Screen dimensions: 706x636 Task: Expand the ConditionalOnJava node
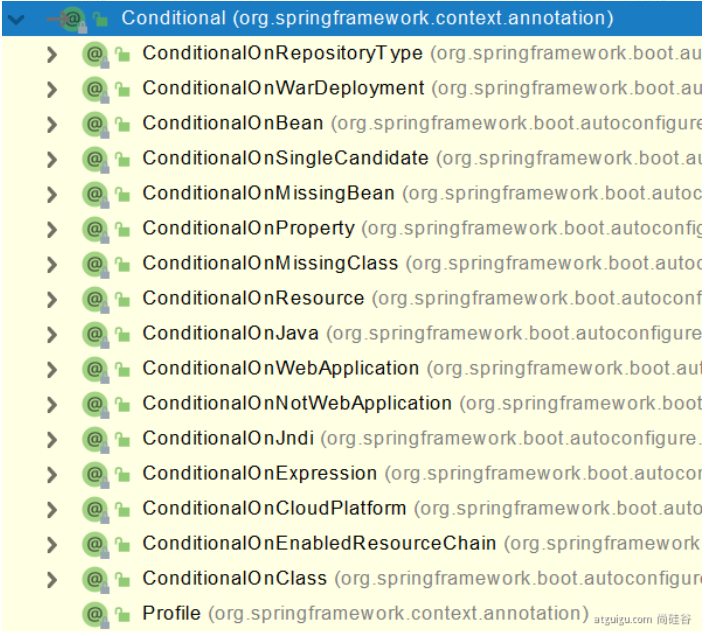coord(52,335)
